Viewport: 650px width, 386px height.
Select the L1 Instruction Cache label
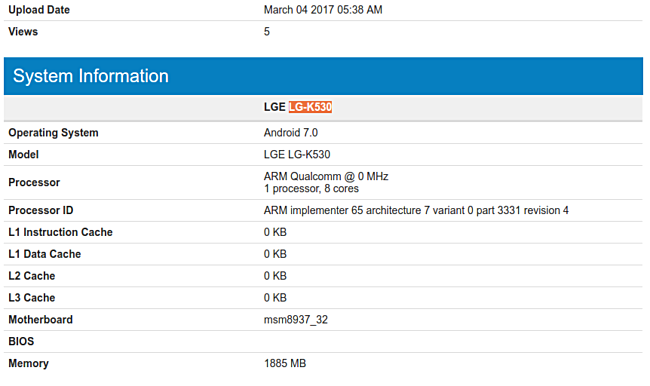[x=61, y=232]
